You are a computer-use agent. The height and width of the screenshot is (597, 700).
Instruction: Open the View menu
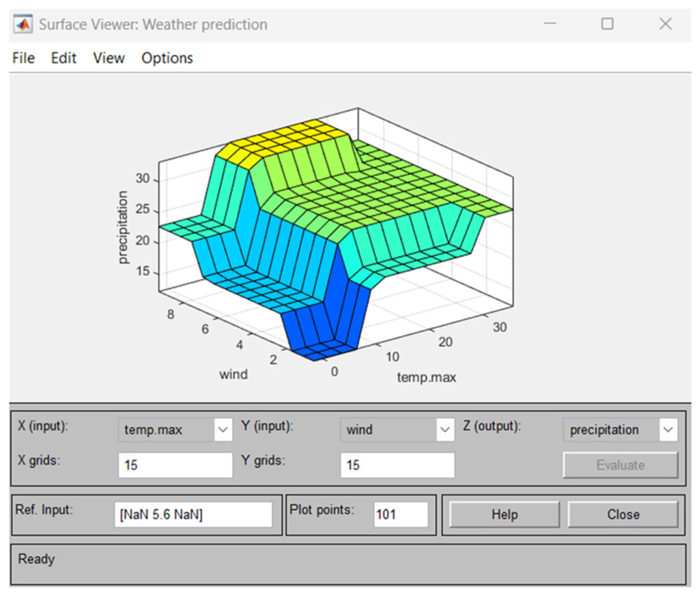coord(109,58)
